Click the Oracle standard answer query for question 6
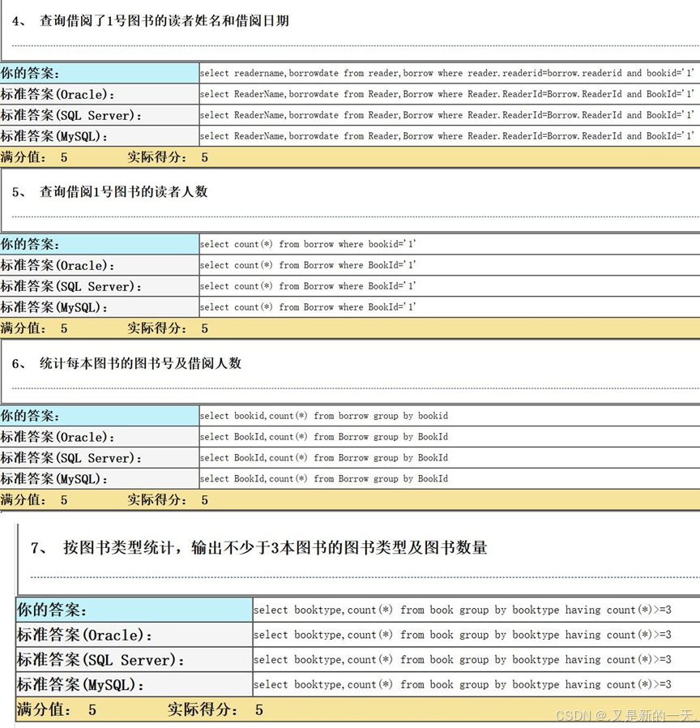 point(324,437)
